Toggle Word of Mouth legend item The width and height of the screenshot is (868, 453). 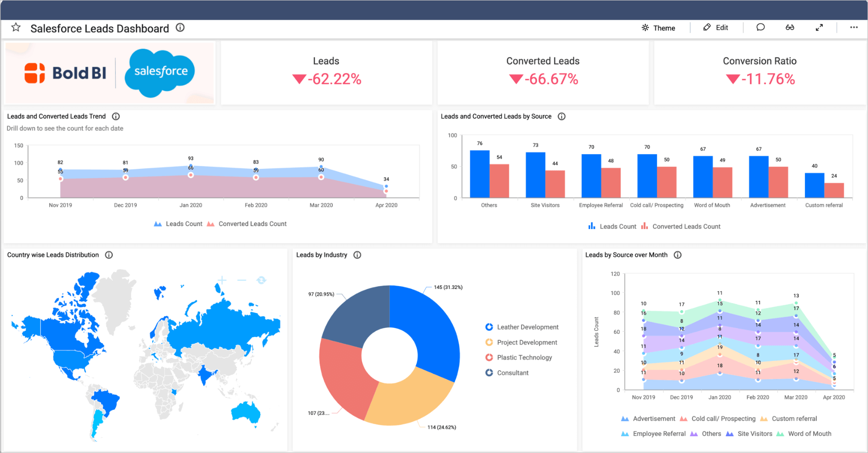(803, 434)
